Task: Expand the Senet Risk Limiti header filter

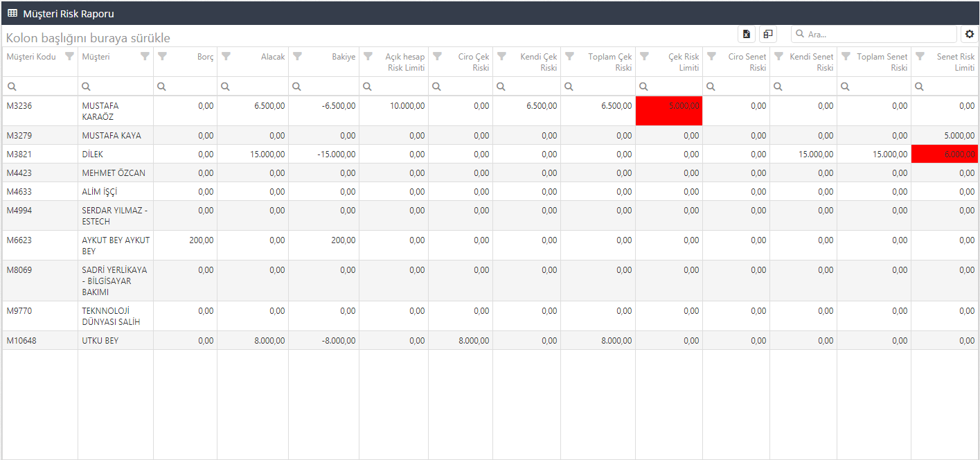Action: [920, 57]
